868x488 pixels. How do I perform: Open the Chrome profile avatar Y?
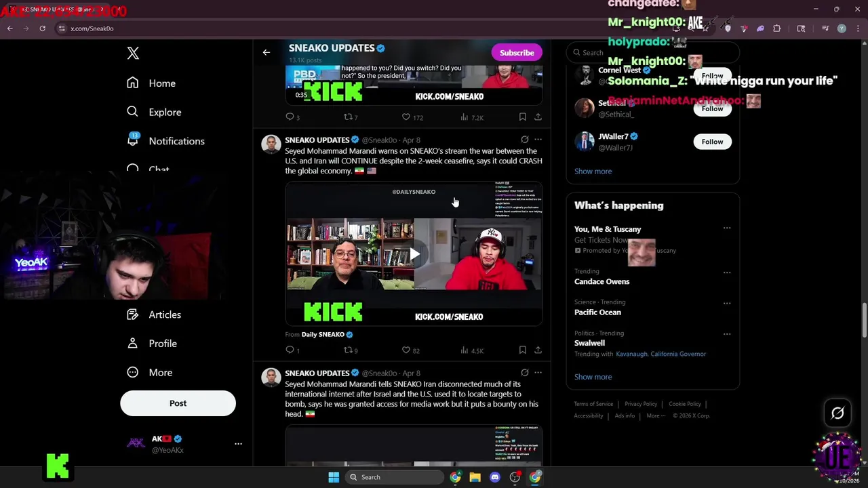point(842,28)
